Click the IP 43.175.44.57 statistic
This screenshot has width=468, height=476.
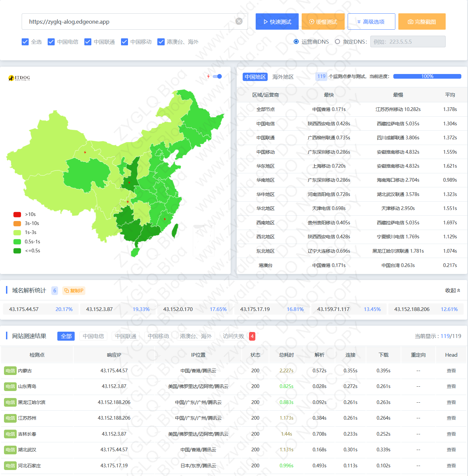click(x=41, y=309)
